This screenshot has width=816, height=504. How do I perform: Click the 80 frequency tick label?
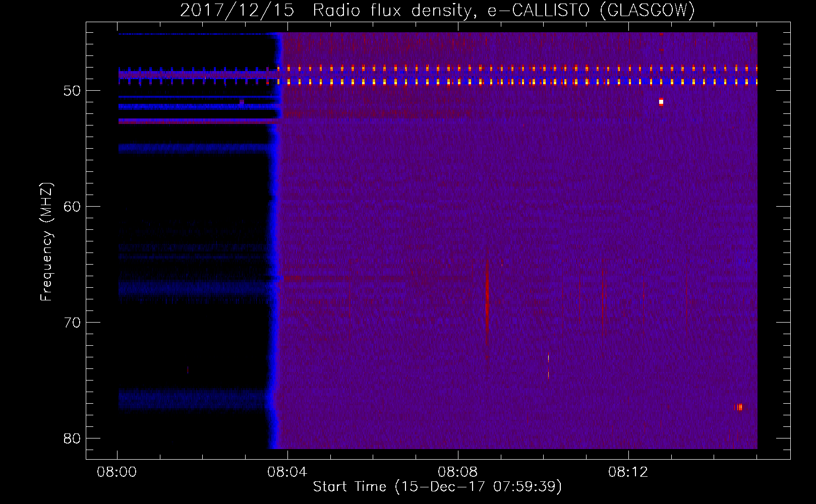[x=72, y=439]
